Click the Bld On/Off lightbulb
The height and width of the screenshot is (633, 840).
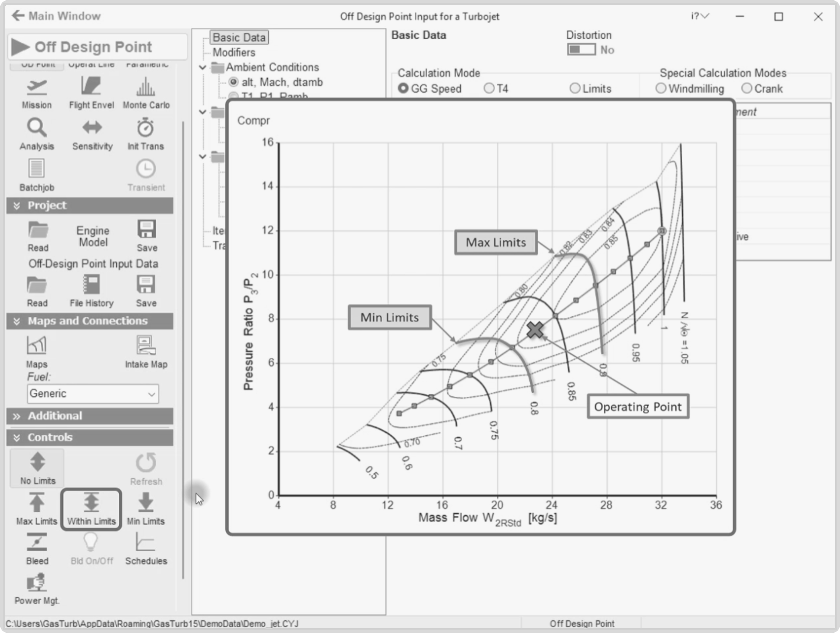tap(92, 549)
